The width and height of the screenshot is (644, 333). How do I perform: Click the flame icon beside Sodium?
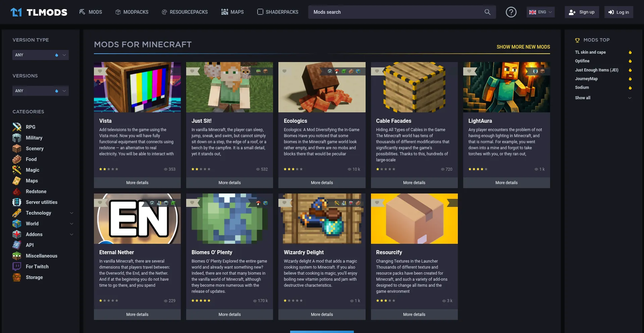pyautogui.click(x=630, y=88)
